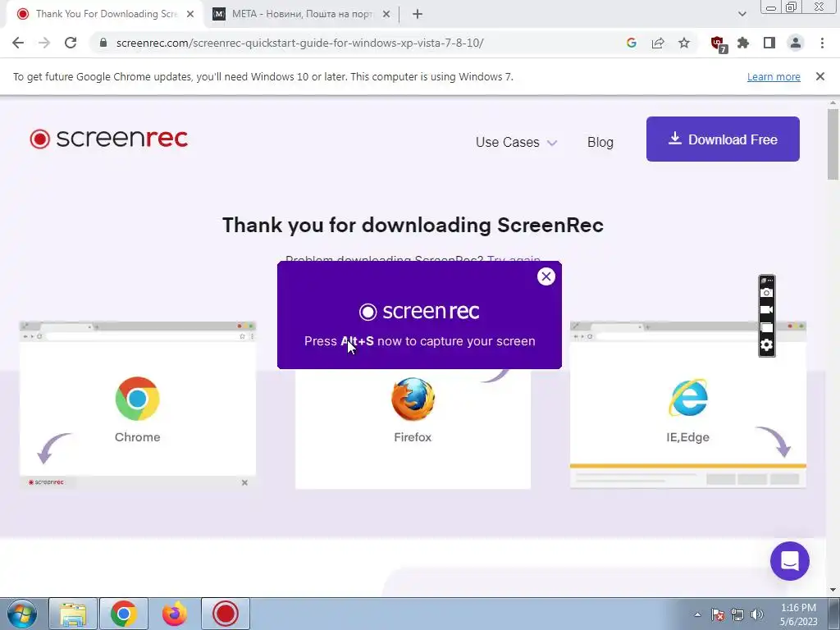
Task: Click the address bar URL
Action: [299, 43]
